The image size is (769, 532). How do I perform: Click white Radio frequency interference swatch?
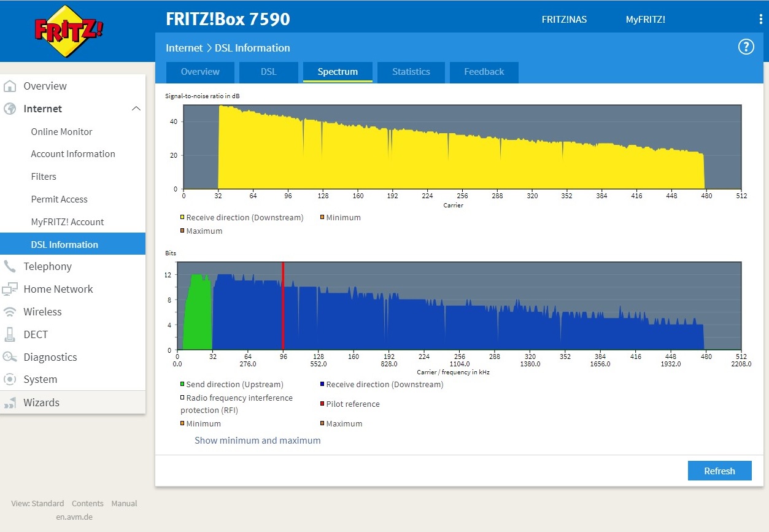(x=182, y=398)
